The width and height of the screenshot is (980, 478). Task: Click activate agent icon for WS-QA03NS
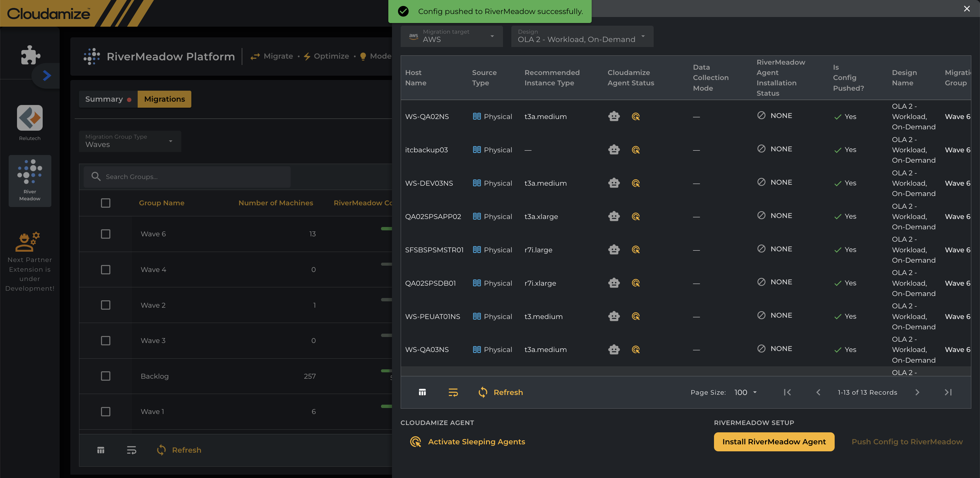[636, 349]
